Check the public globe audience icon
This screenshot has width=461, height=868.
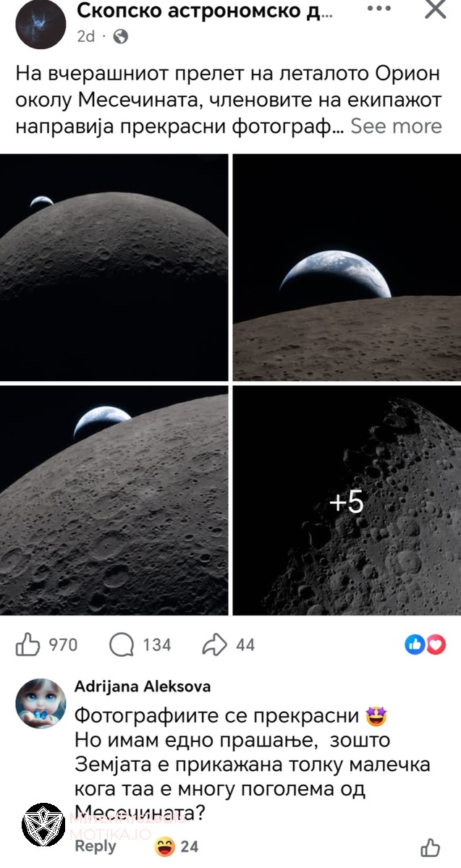click(x=120, y=37)
